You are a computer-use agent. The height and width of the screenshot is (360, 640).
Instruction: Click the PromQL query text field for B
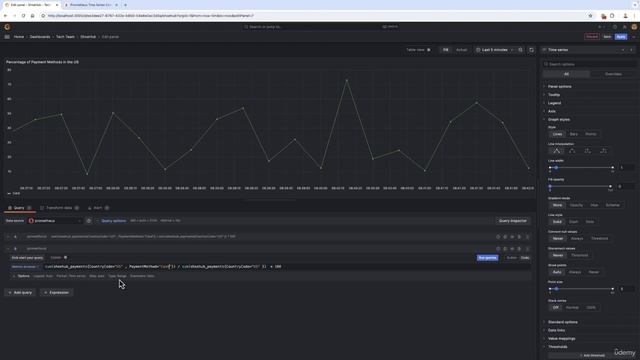click(x=286, y=267)
